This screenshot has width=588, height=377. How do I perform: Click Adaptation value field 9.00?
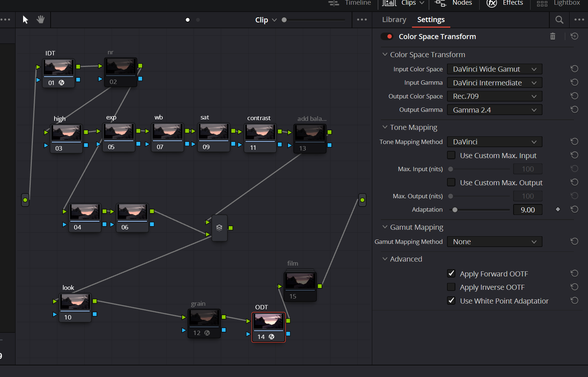[528, 210]
